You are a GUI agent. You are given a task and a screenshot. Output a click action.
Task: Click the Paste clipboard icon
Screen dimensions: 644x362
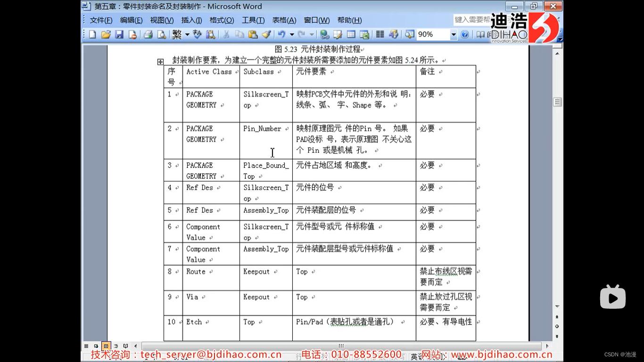pyautogui.click(x=253, y=34)
